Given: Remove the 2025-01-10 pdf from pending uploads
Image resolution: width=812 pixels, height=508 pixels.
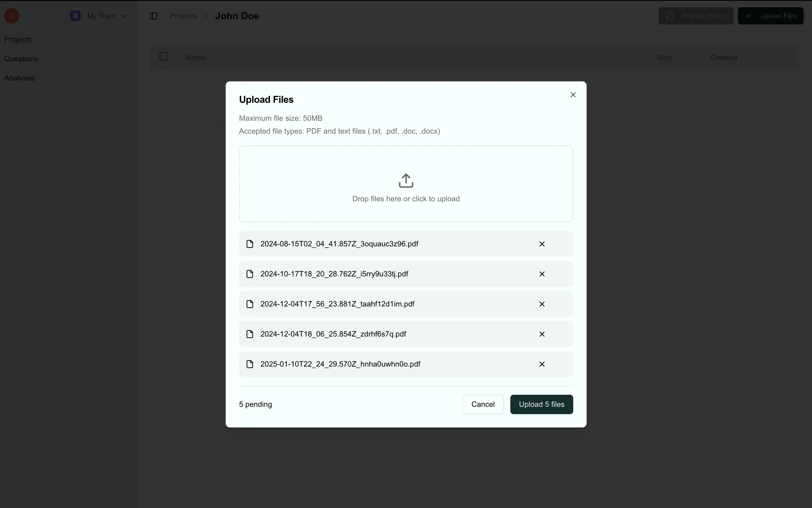Looking at the screenshot, I should pos(542,364).
